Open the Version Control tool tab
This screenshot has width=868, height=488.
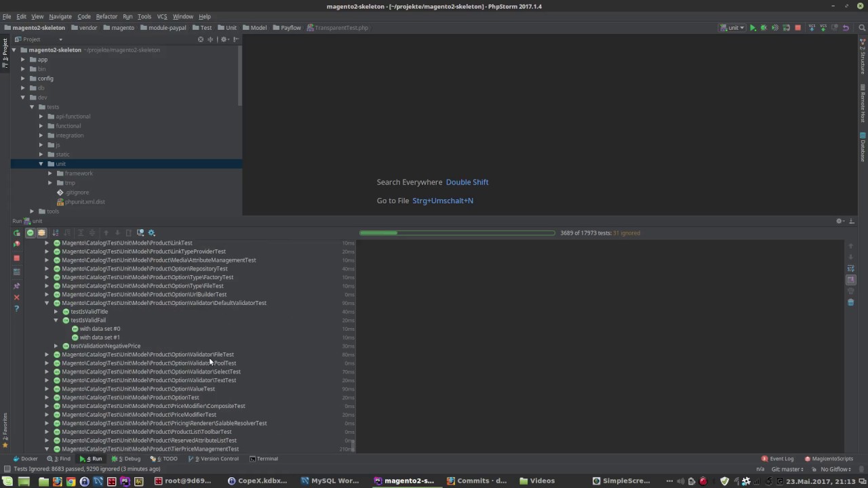[213, 459]
